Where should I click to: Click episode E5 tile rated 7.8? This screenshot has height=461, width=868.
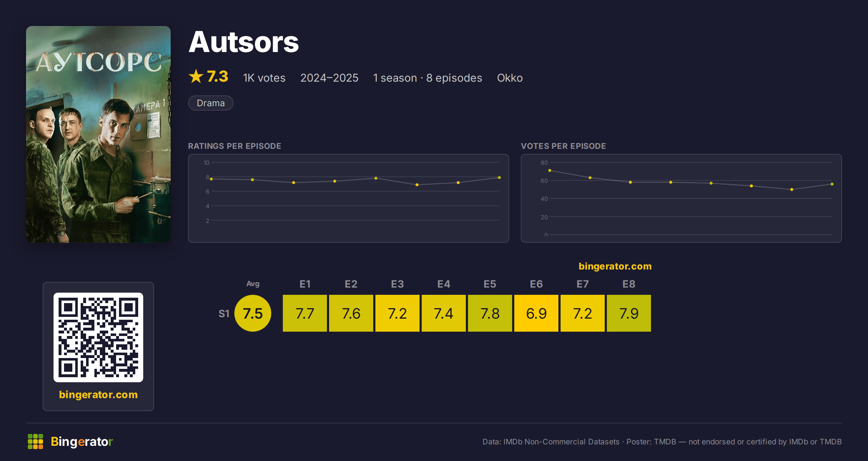[490, 313]
